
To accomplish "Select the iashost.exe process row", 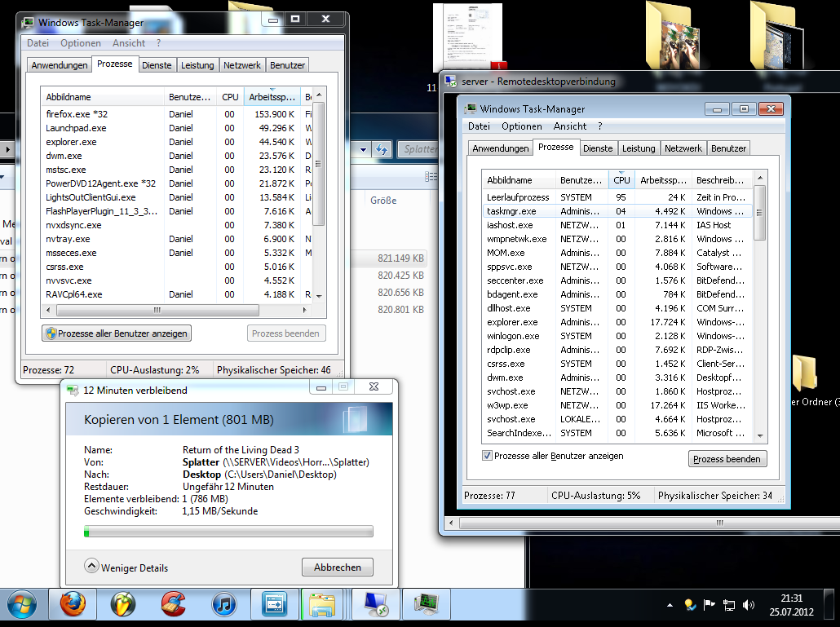I will pyautogui.click(x=617, y=225).
